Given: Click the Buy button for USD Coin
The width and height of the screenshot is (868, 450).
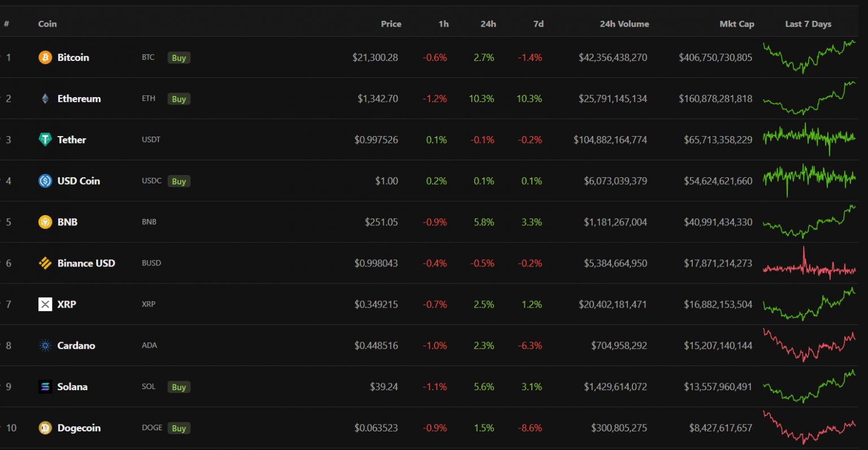Looking at the screenshot, I should (x=179, y=181).
